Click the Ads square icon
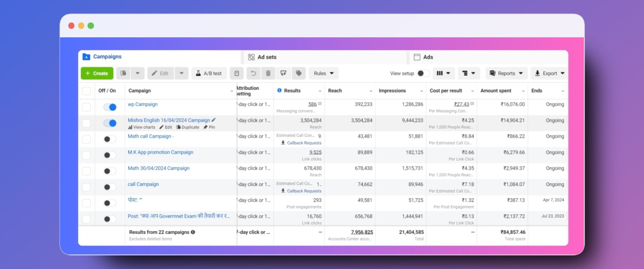The image size is (644, 269). (417, 57)
